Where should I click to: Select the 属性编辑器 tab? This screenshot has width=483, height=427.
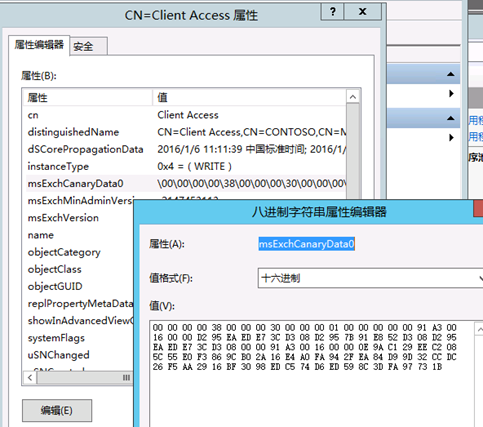point(39,45)
